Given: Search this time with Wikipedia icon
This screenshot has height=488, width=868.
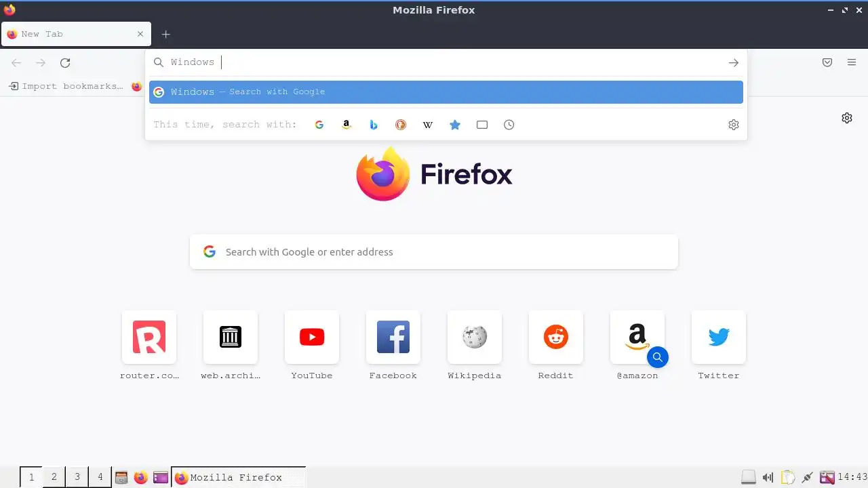Looking at the screenshot, I should click(x=428, y=125).
